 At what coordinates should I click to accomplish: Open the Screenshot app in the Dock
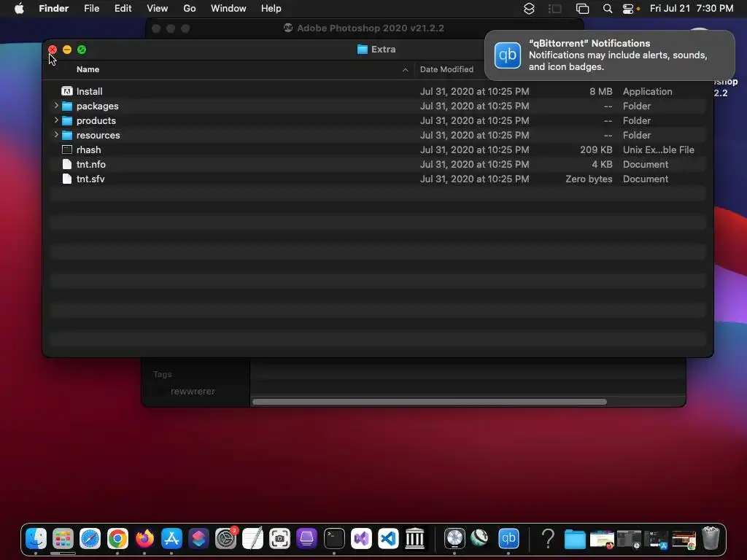pyautogui.click(x=279, y=539)
